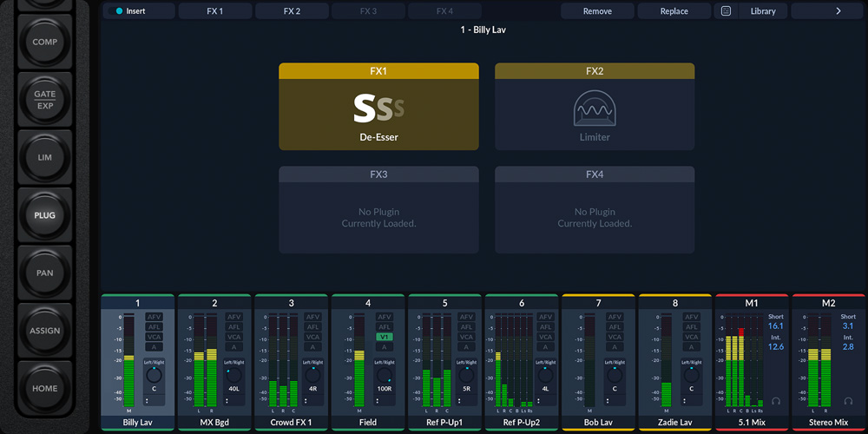Toggle AFL on Bob Lav channel
Image resolution: width=868 pixels, height=434 pixels.
[615, 326]
